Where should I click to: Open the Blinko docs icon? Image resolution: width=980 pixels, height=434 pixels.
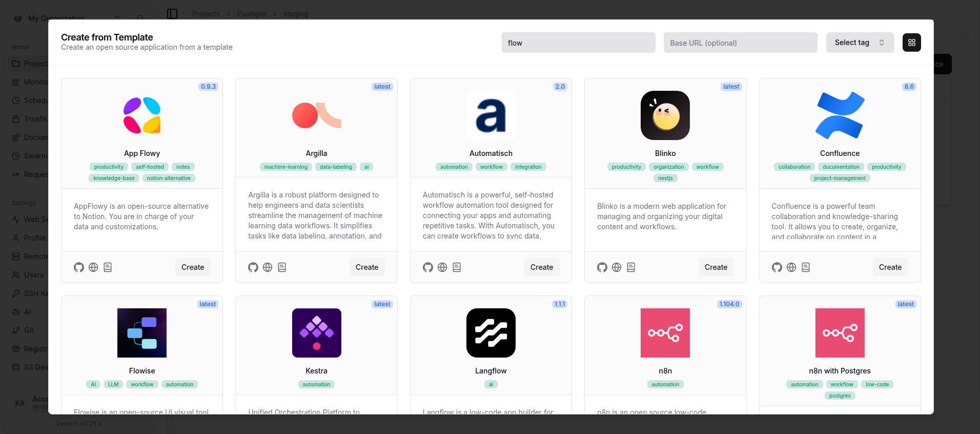pos(631,267)
